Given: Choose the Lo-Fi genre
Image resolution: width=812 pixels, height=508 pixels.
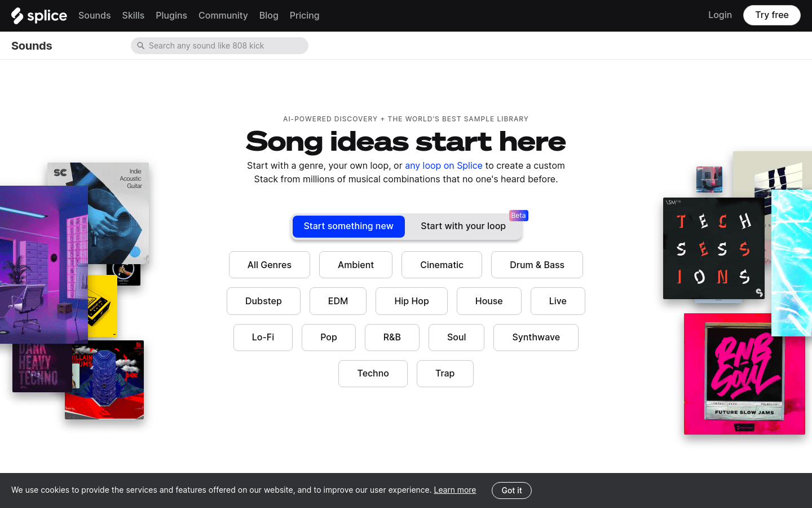Looking at the screenshot, I should click(x=263, y=338).
